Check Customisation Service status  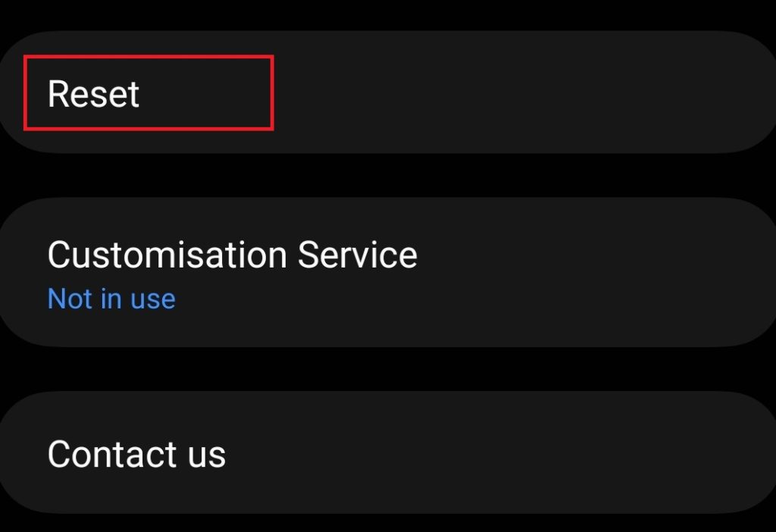click(111, 298)
